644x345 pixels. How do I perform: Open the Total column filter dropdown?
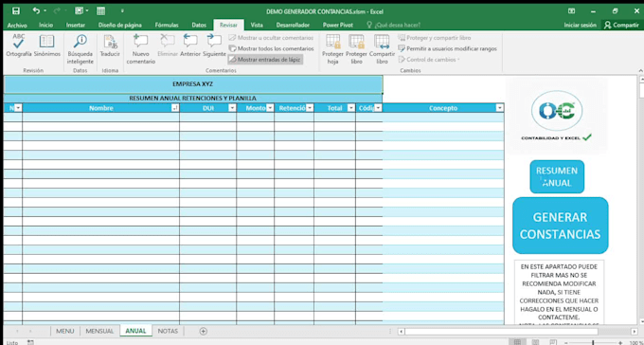351,108
